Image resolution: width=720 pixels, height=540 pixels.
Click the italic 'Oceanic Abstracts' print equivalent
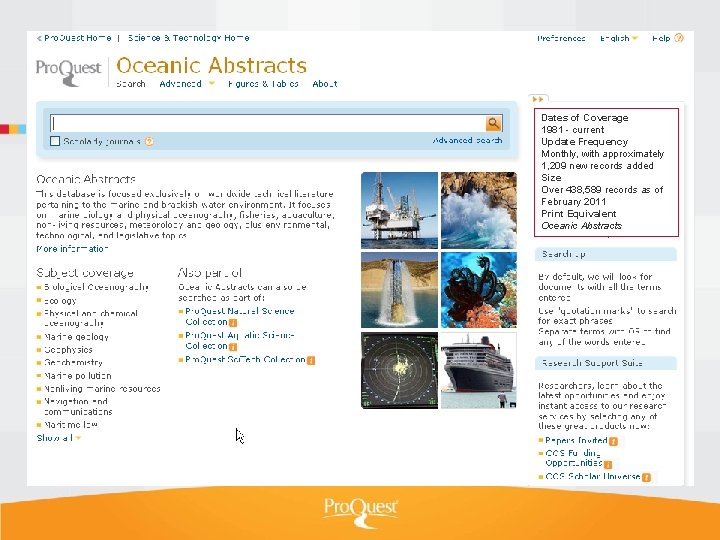point(581,225)
